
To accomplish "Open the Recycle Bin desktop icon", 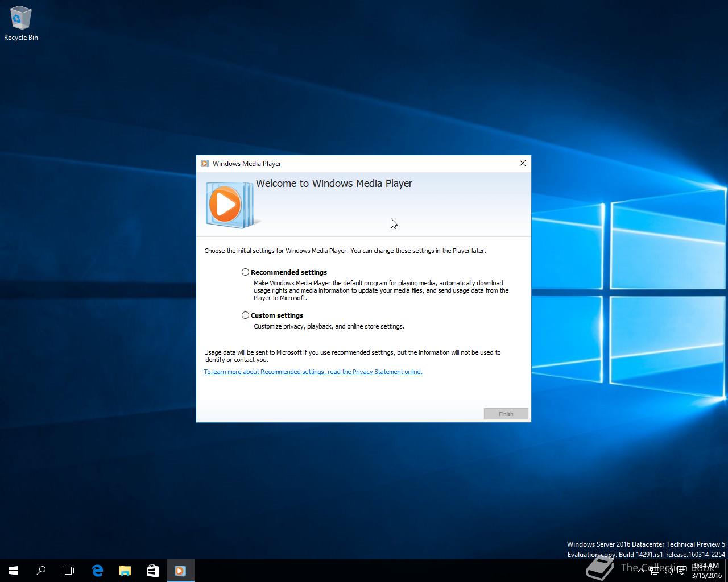I will [x=21, y=24].
